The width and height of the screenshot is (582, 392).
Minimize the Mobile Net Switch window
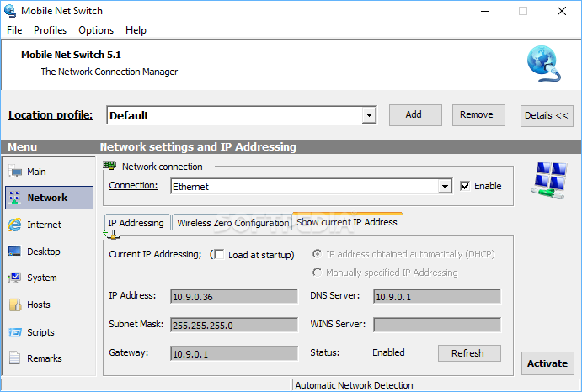tap(485, 11)
